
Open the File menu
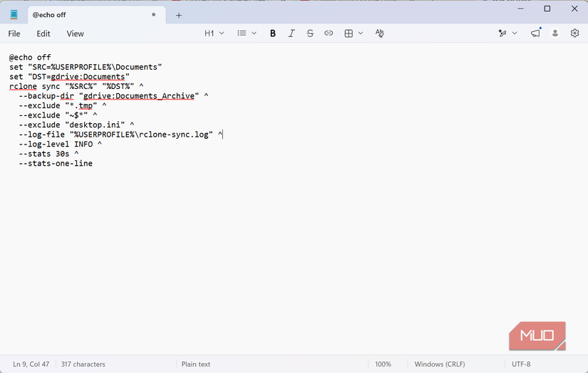pyautogui.click(x=14, y=33)
